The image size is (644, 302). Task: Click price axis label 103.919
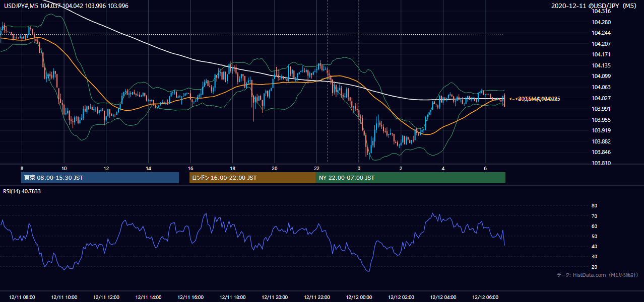coord(602,130)
